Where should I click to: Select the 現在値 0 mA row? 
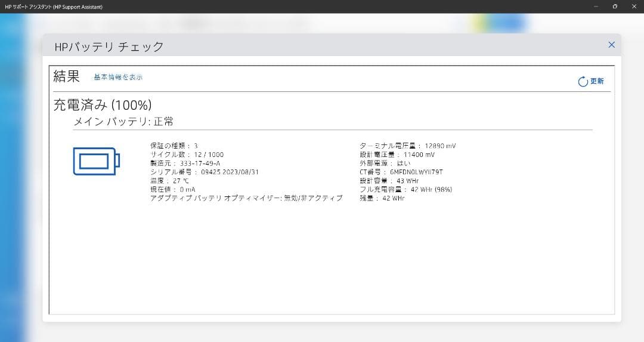click(173, 189)
